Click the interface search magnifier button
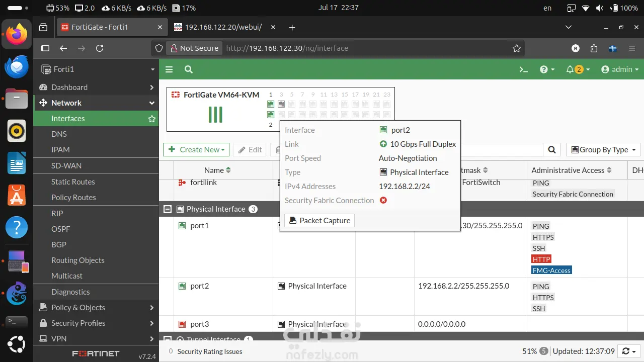The image size is (644, 362). pyautogui.click(x=552, y=149)
